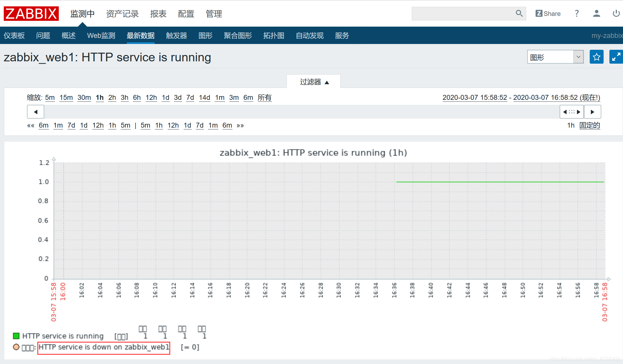
Task: Click the ZABBIX logo
Action: 31,14
